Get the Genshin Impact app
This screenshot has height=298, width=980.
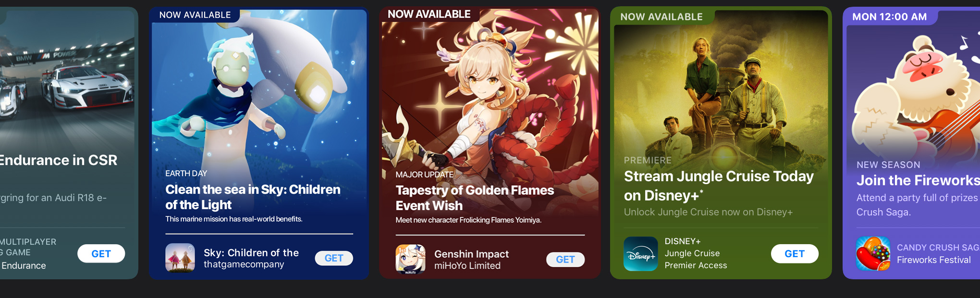click(565, 260)
